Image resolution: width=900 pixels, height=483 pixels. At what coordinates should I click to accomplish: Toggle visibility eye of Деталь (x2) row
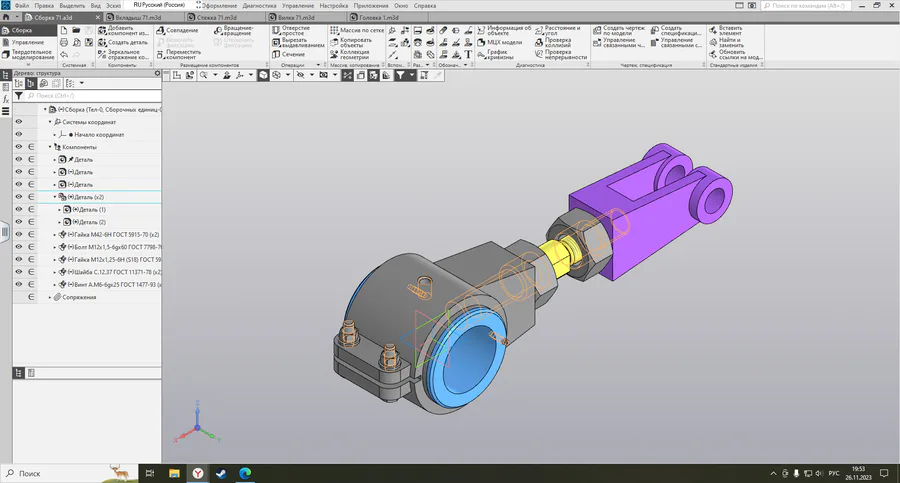coord(19,197)
